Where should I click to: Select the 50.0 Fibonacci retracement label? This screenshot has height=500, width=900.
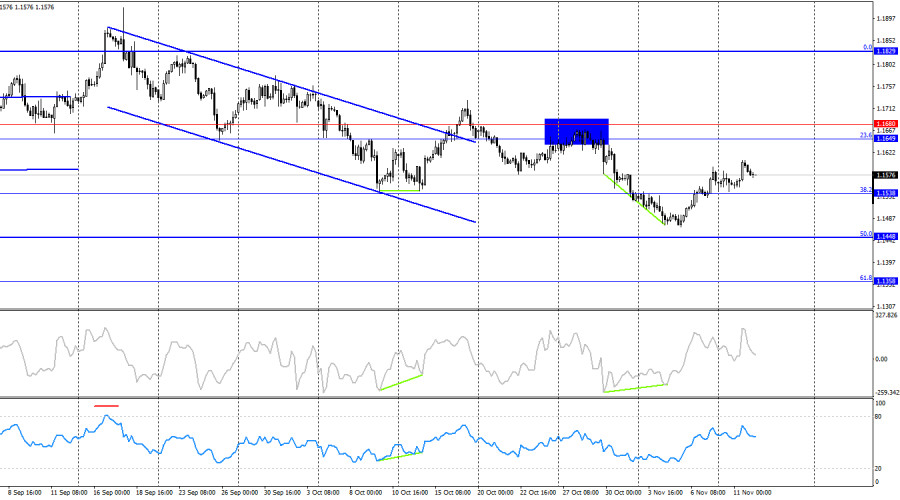(866, 234)
